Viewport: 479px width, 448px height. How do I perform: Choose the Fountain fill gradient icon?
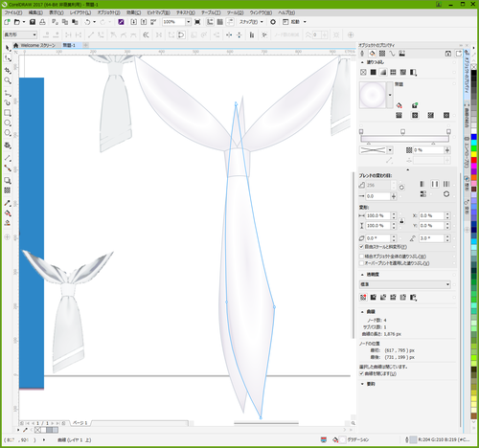click(x=383, y=73)
